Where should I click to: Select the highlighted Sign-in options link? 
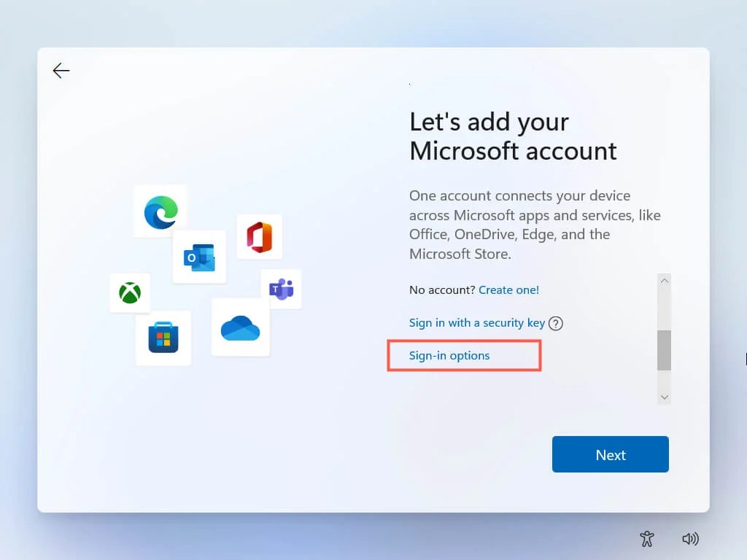[x=449, y=355]
